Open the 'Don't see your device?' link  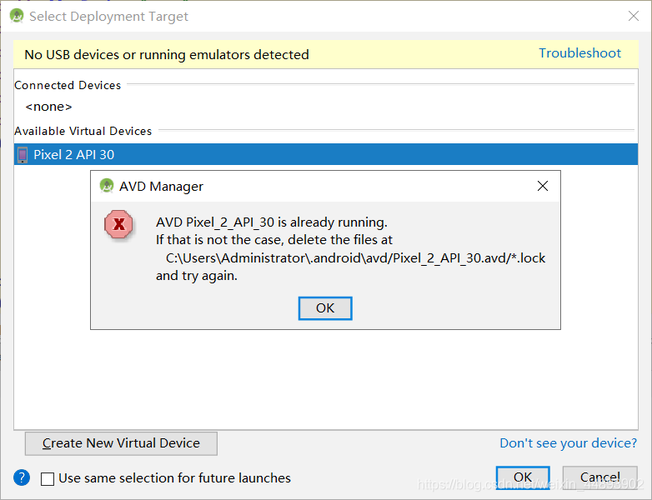click(x=568, y=443)
